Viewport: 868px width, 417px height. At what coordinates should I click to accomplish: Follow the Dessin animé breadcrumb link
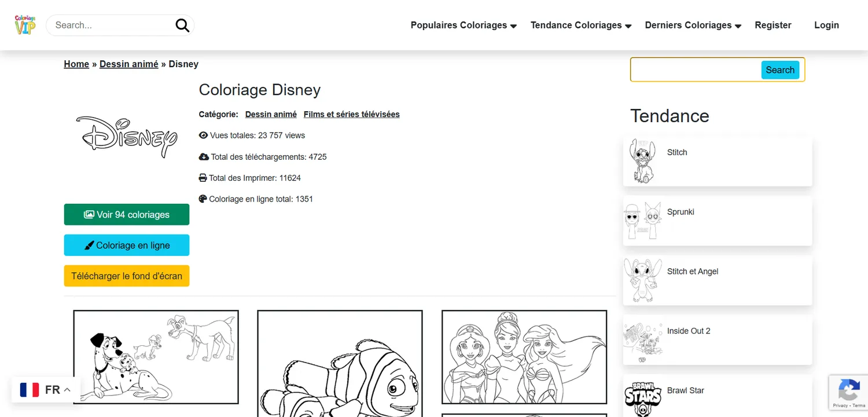click(x=129, y=64)
